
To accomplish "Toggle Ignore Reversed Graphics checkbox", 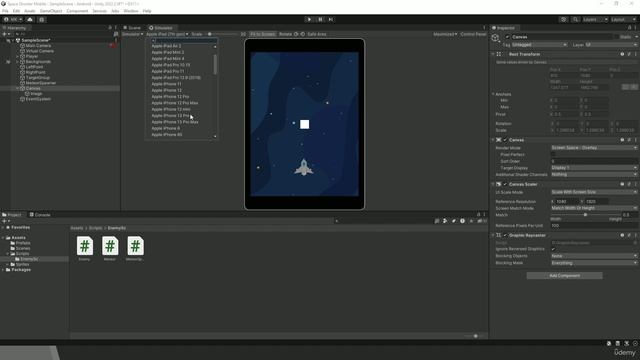I will (553, 249).
